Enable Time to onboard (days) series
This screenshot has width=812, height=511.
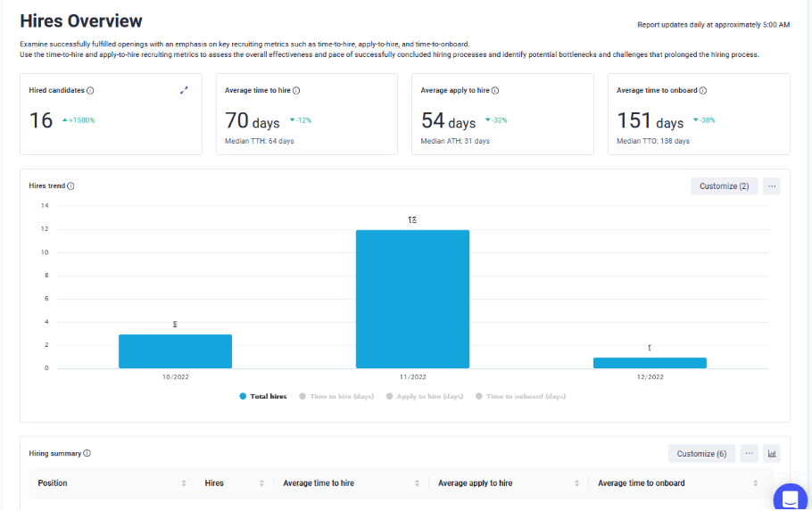520,397
